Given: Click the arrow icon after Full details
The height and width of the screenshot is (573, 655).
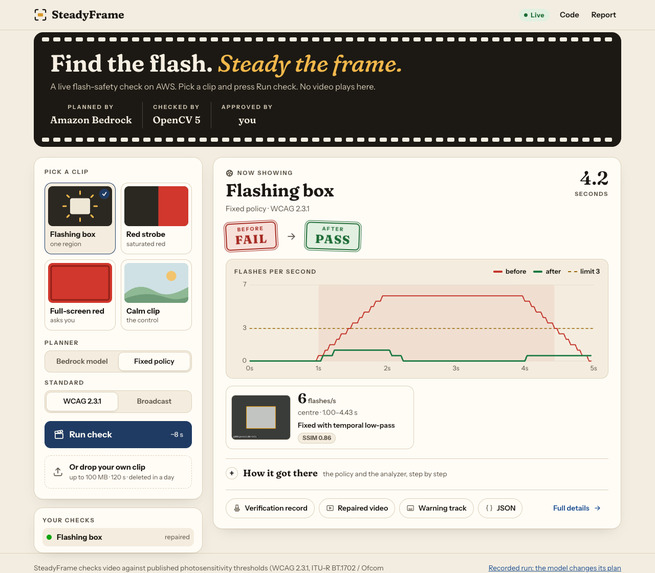Looking at the screenshot, I should coord(597,508).
